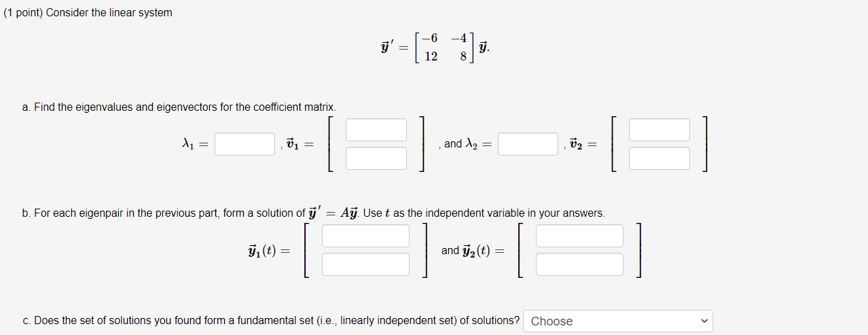Select the top component field of y2(t)

[579, 236]
